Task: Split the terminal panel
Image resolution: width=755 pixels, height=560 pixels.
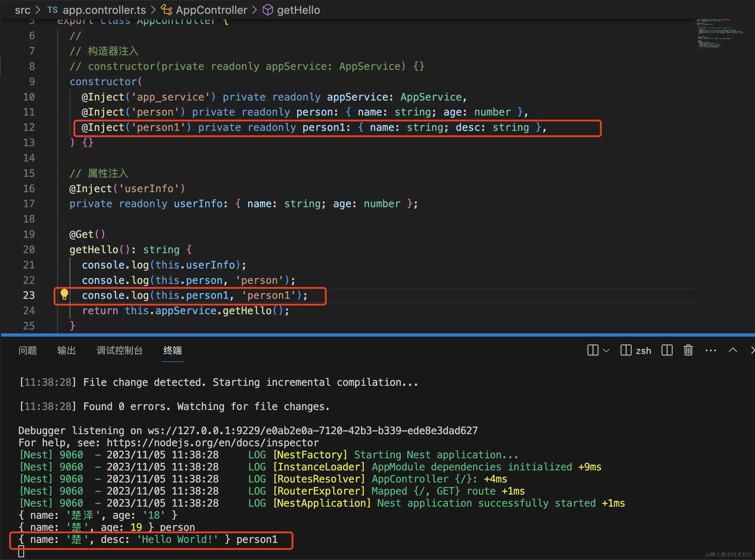Action: (x=667, y=350)
